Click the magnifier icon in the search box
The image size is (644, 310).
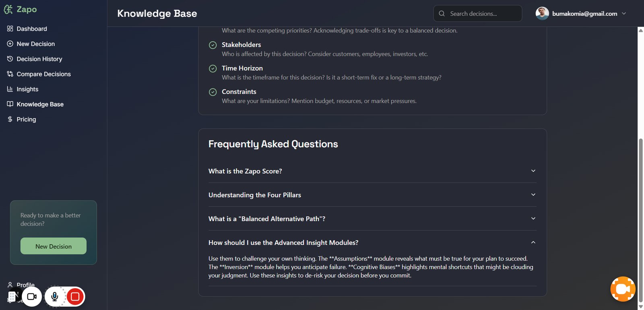(x=442, y=14)
